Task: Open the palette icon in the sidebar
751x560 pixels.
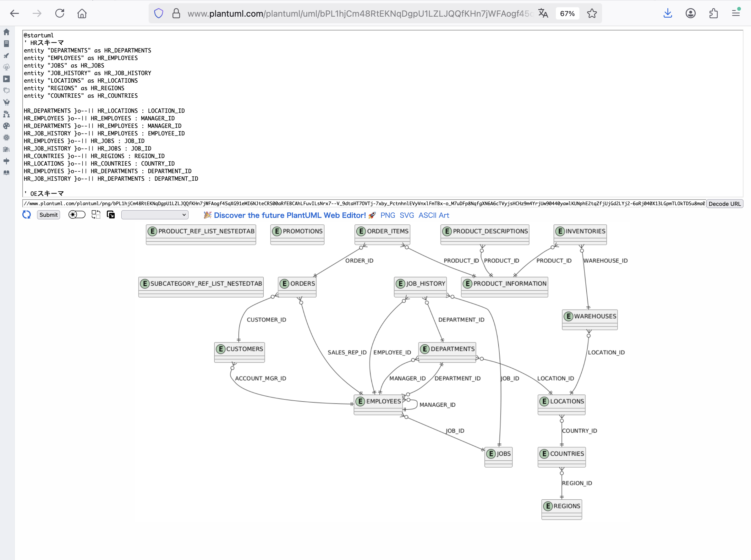Action: pyautogui.click(x=6, y=126)
